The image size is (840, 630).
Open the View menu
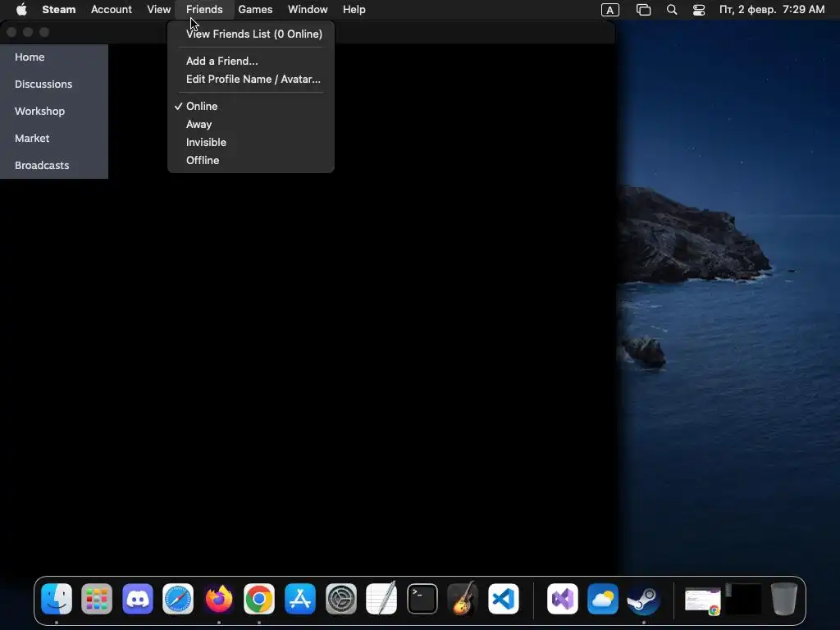click(x=158, y=10)
